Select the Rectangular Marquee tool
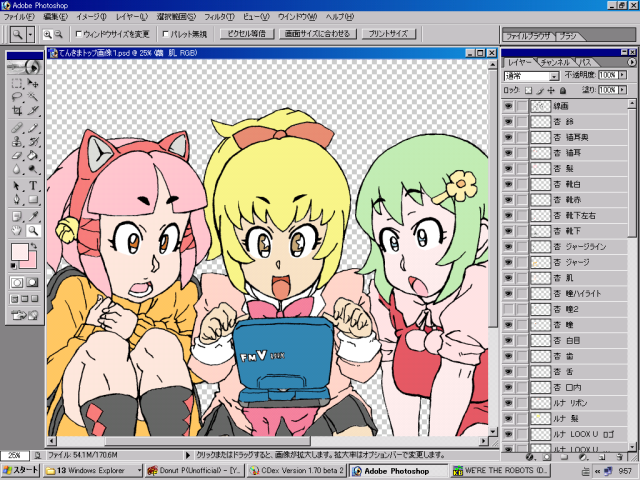The height and width of the screenshot is (480, 640). [x=17, y=83]
